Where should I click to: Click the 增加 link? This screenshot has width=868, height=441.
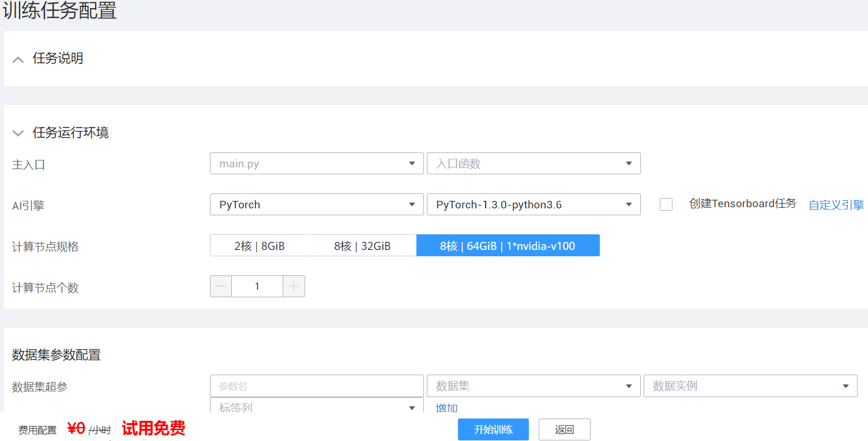(446, 408)
